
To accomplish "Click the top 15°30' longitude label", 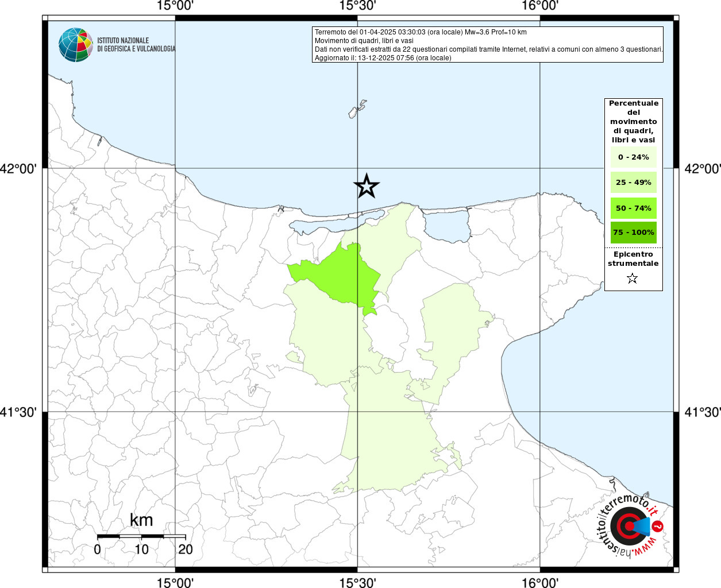I will [357, 6].
